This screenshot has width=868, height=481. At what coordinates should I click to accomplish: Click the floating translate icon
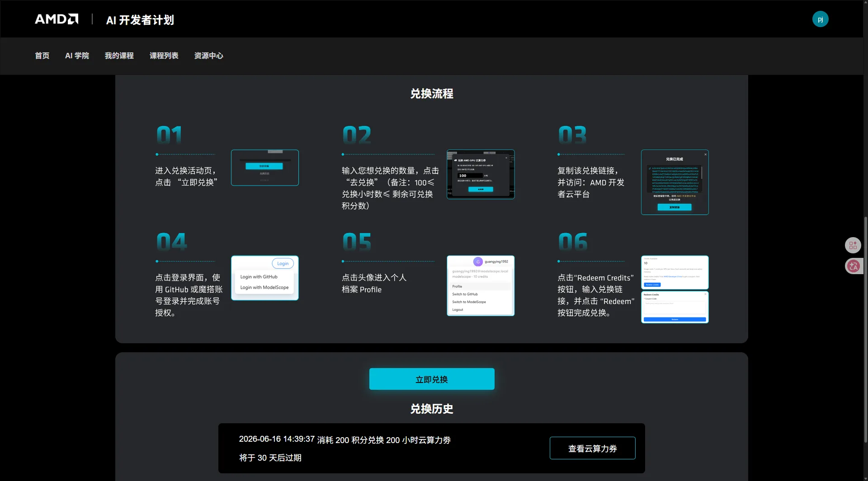tap(854, 266)
